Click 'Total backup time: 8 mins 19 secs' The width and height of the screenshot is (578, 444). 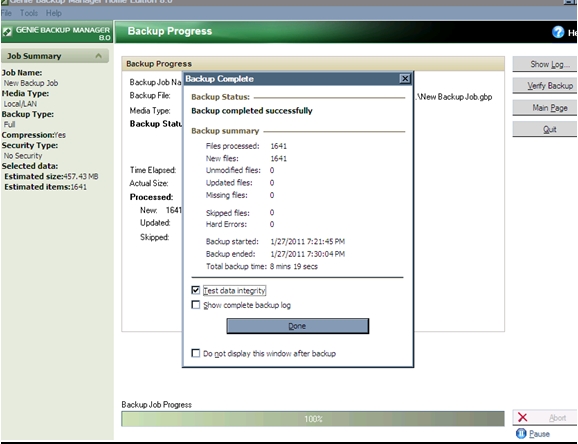[x=262, y=266]
